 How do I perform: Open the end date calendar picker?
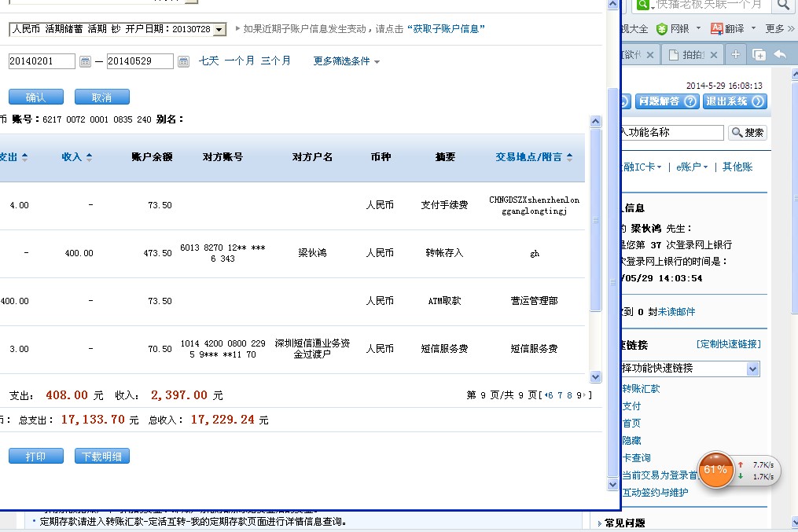[x=183, y=61]
